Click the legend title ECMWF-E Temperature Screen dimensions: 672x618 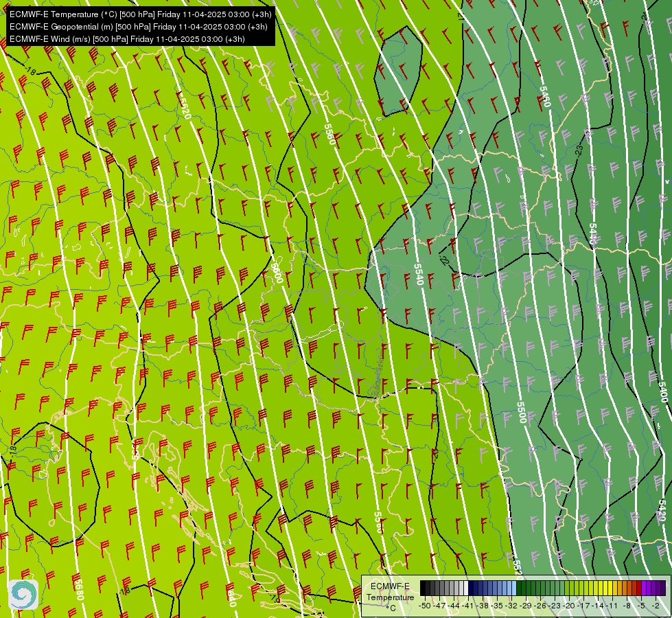[x=390, y=591]
